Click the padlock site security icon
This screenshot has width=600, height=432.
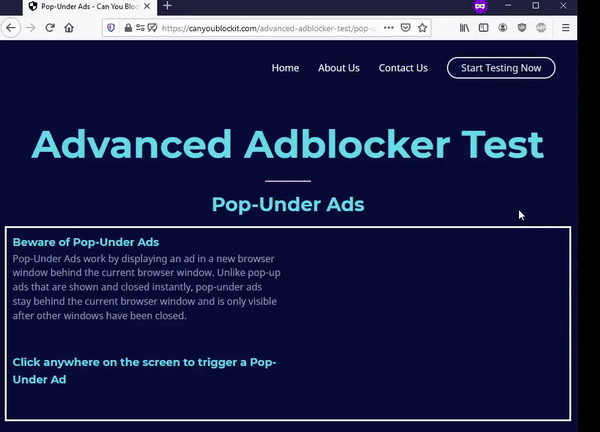(128, 28)
